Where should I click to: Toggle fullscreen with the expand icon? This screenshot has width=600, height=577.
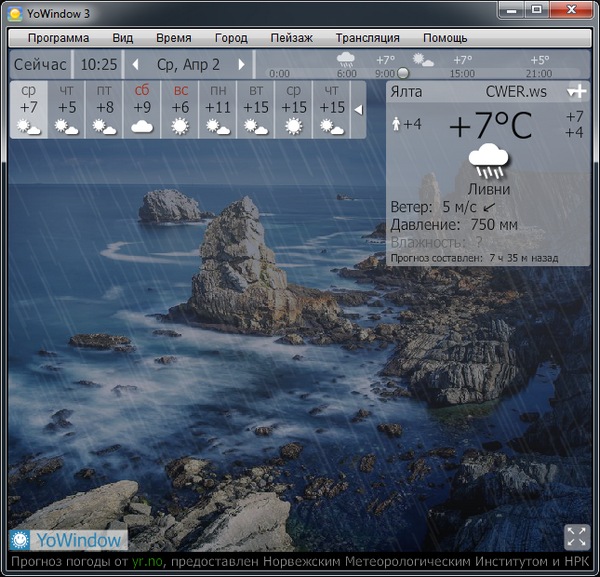click(576, 536)
